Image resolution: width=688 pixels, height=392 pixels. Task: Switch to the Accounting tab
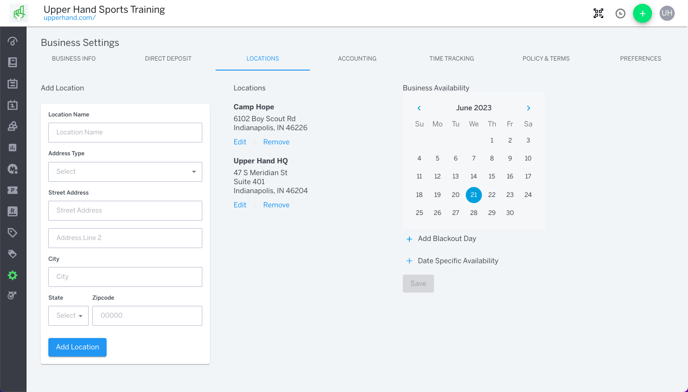[357, 58]
